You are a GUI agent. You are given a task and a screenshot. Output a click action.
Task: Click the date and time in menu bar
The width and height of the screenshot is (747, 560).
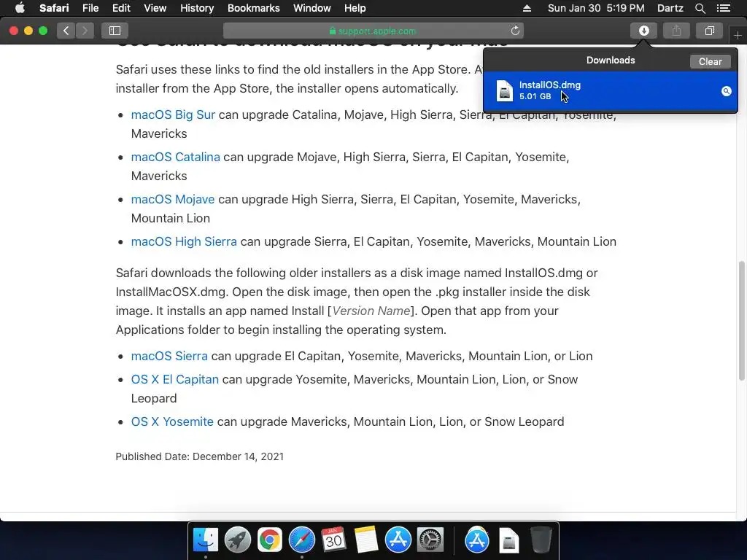click(596, 8)
